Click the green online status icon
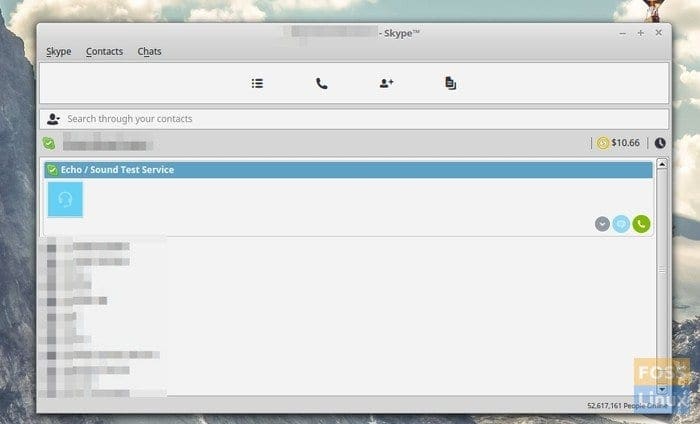The image size is (700, 424). tap(49, 143)
